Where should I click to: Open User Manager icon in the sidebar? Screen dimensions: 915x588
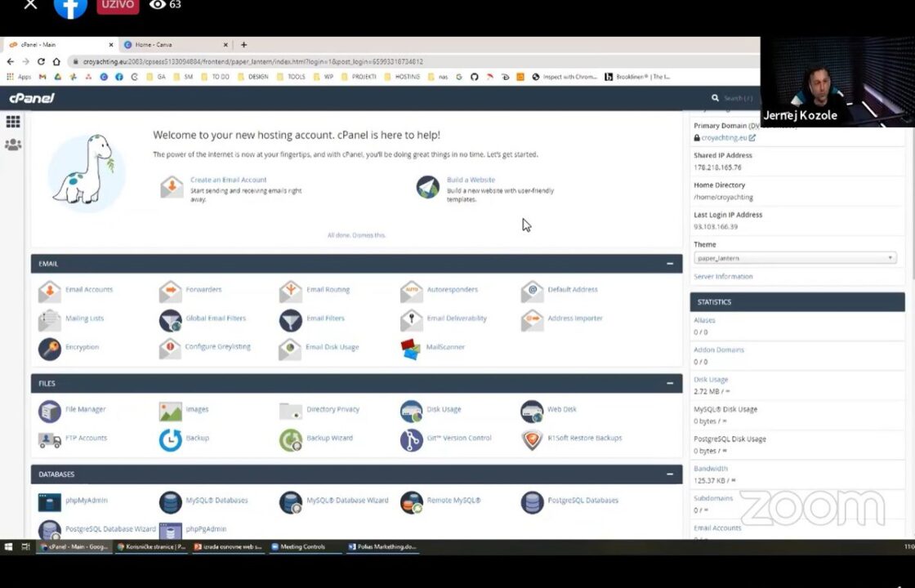click(13, 145)
